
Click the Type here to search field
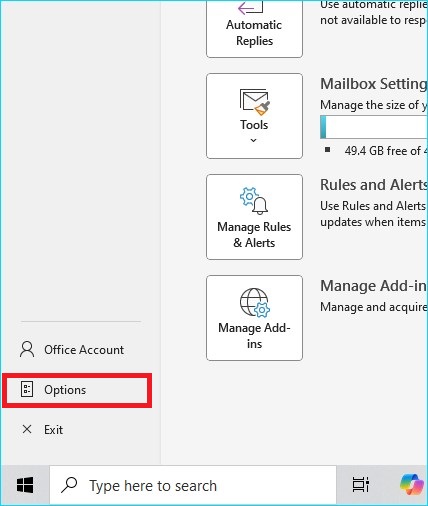pyautogui.click(x=193, y=485)
